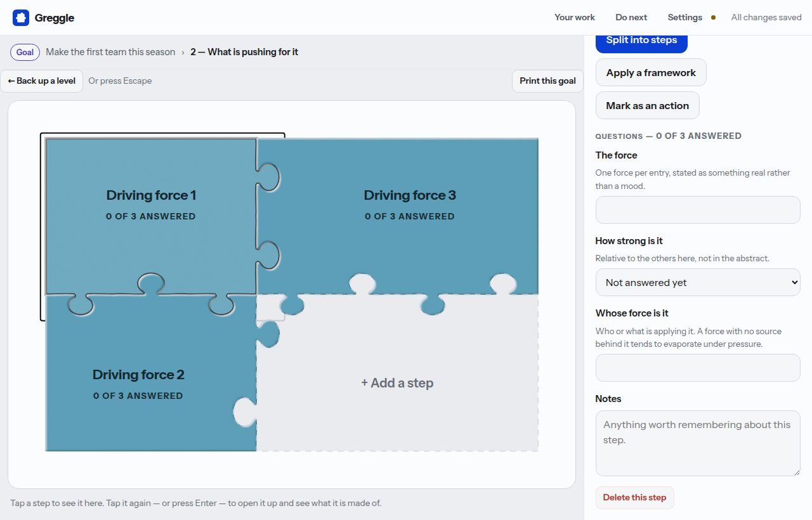The width and height of the screenshot is (812, 520).
Task: Click Apply a framework
Action: click(x=651, y=72)
